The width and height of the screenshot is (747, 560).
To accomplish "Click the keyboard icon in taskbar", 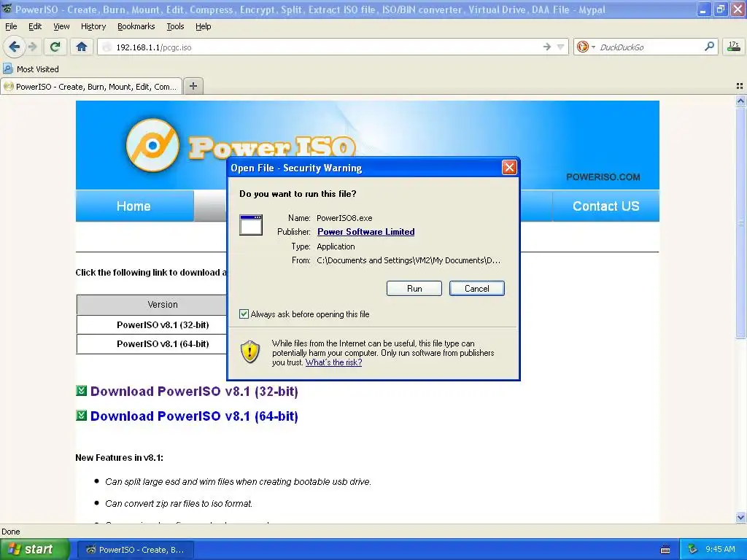I will [x=665, y=550].
